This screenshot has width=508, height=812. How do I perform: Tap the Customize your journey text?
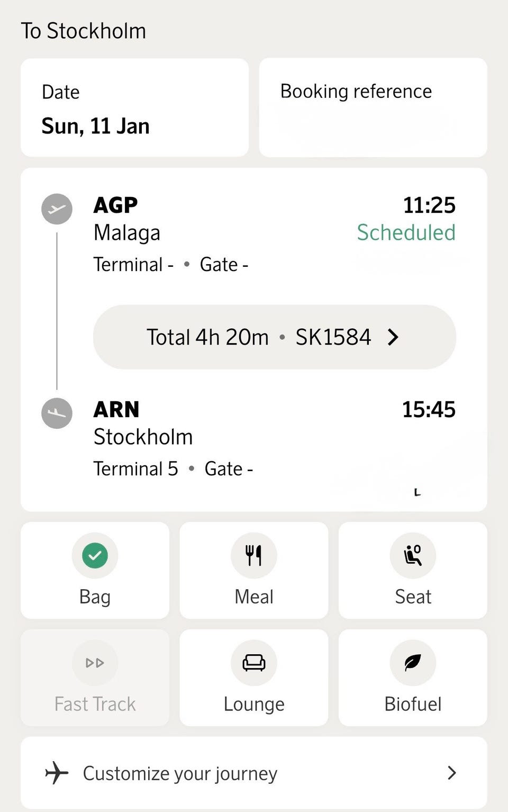(180, 773)
